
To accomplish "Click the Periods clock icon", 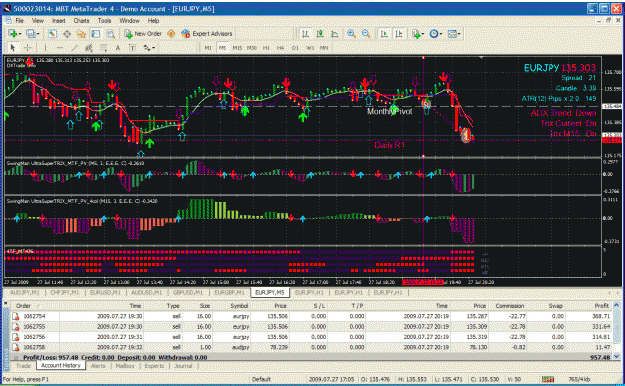I will click(x=434, y=34).
